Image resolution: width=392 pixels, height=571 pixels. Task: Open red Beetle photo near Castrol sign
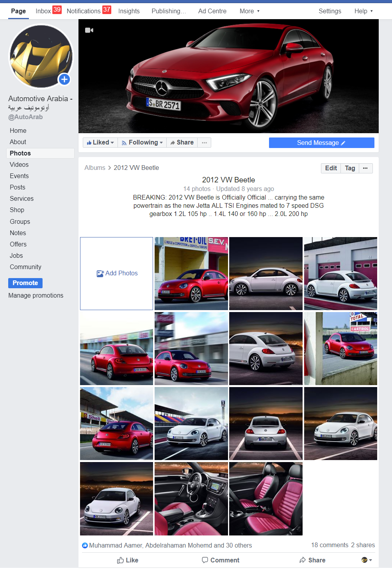click(x=340, y=348)
